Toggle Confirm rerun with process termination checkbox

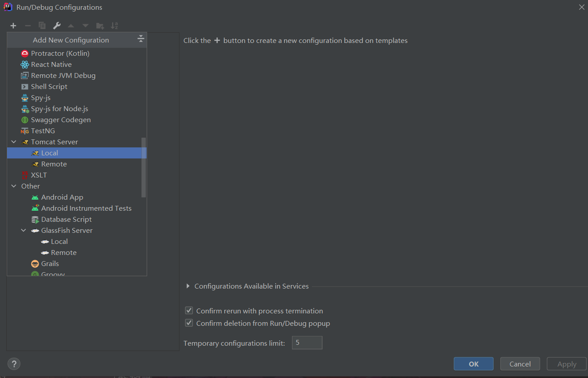(x=189, y=311)
